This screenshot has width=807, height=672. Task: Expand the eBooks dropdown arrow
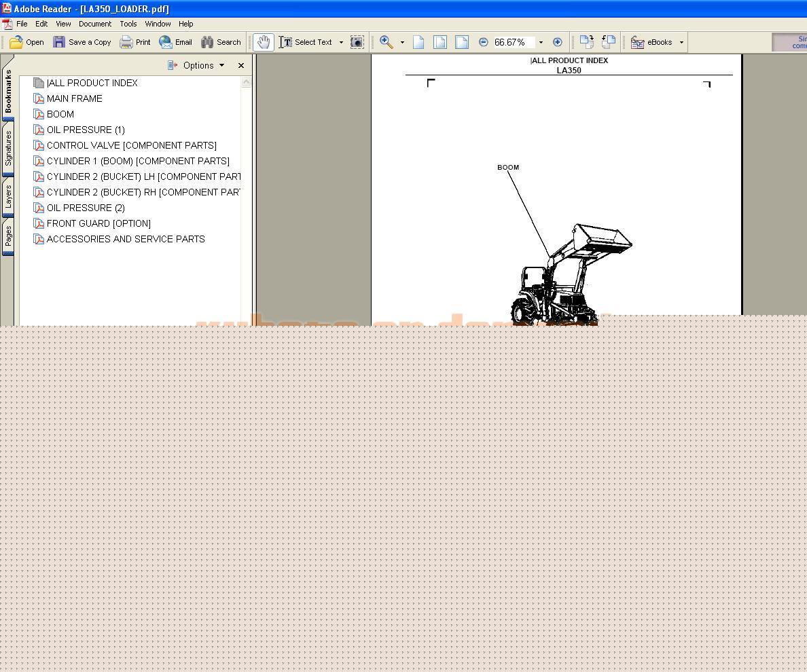click(x=681, y=42)
